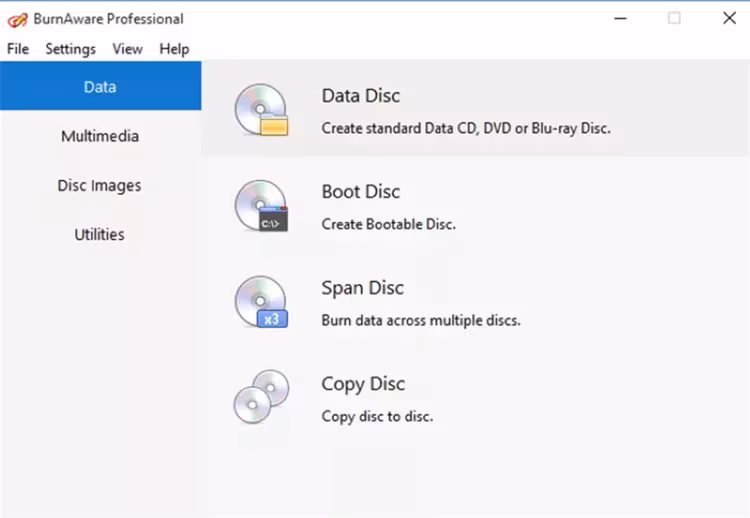Open the Settings menu

click(x=70, y=49)
